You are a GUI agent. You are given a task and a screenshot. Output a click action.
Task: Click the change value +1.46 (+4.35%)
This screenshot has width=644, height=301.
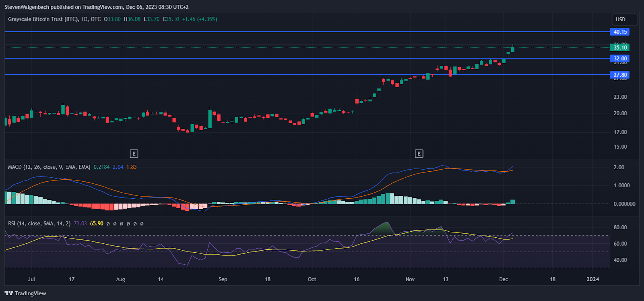tap(200, 19)
